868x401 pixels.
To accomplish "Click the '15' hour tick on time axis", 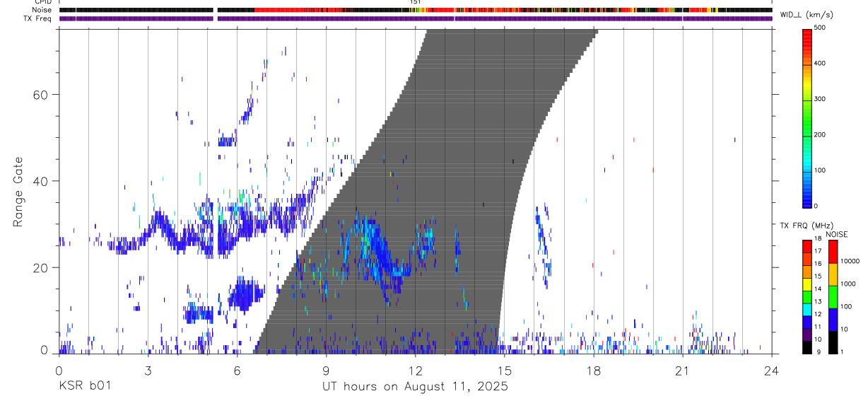I will coord(505,370).
